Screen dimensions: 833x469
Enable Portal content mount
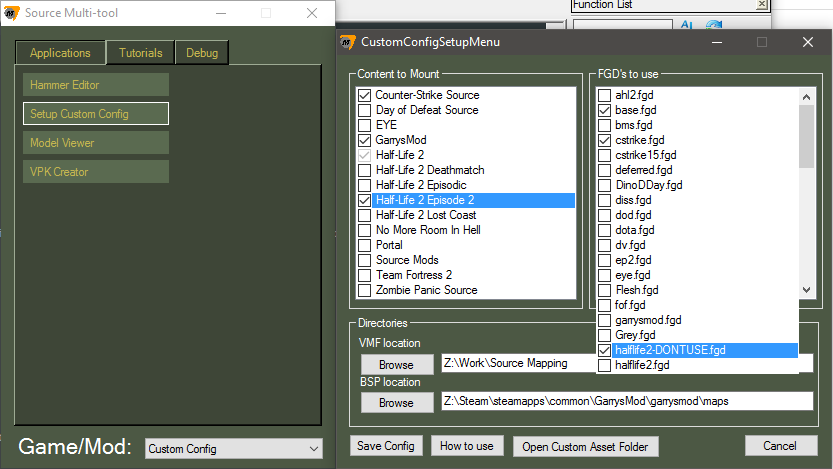pos(364,245)
